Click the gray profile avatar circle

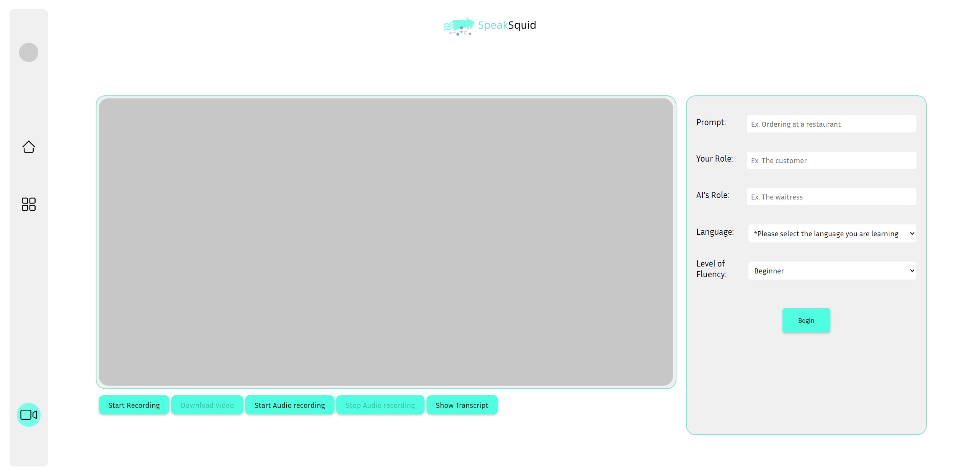coord(29,52)
